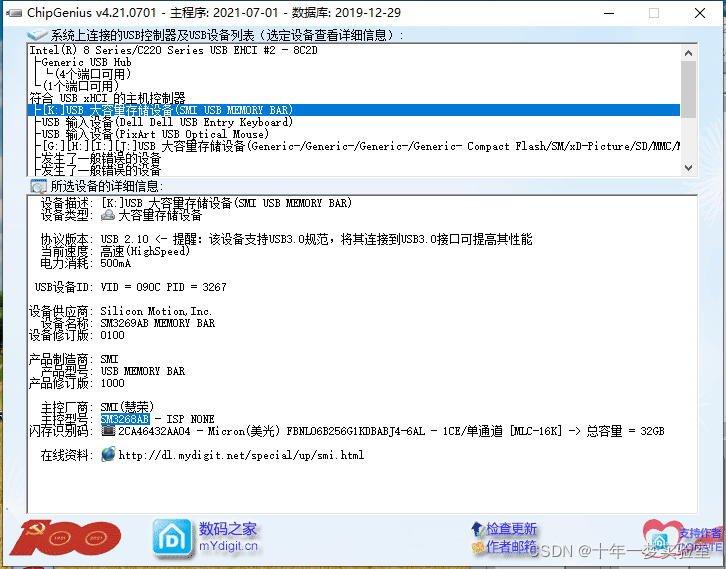The height and width of the screenshot is (569, 726).
Task: Click the mass storage drive icon in the device type row
Action: pyautogui.click(x=108, y=215)
